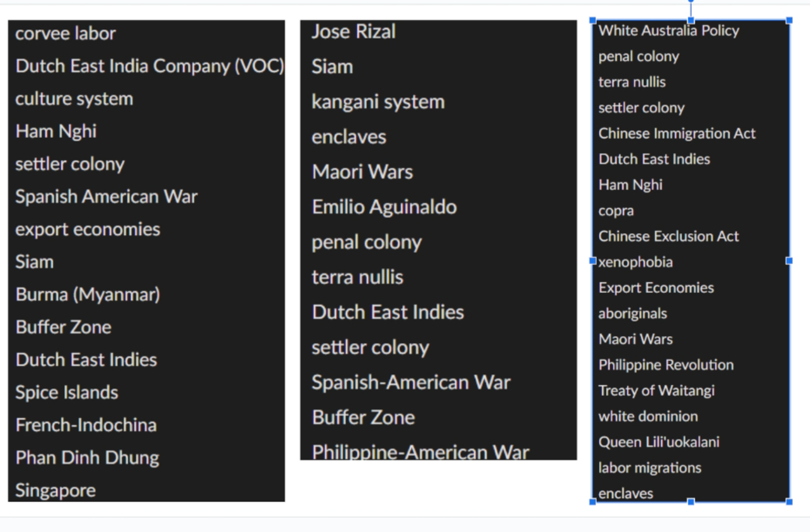Place cursor in 'kangani system' line

pos(378,102)
